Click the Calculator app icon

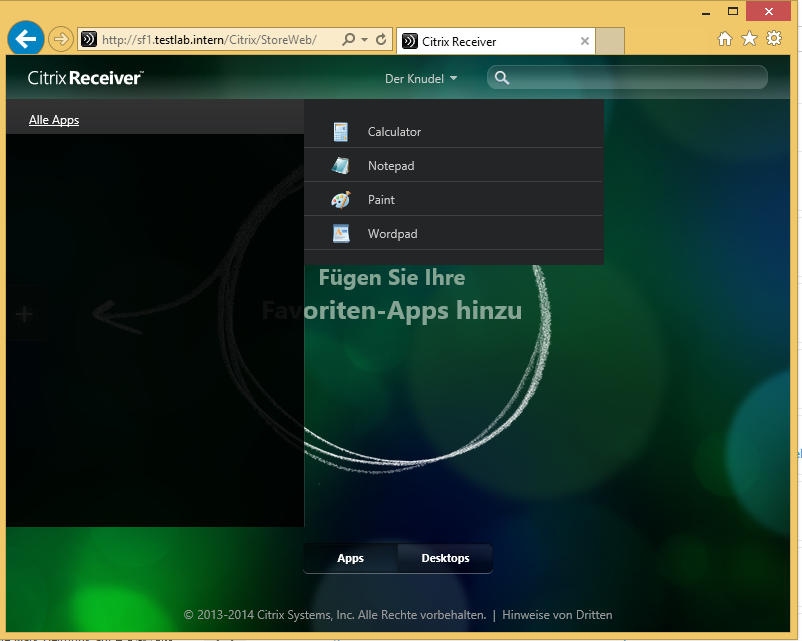click(341, 132)
